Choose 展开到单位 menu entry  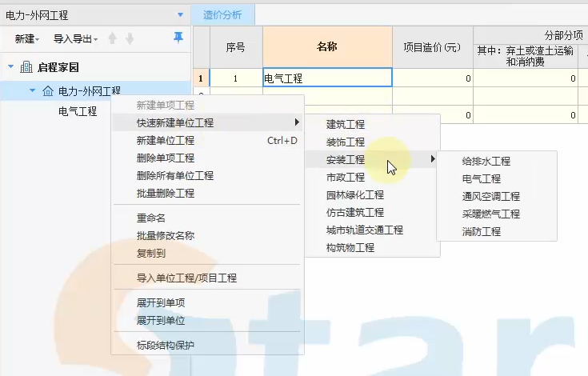[x=208, y=321]
